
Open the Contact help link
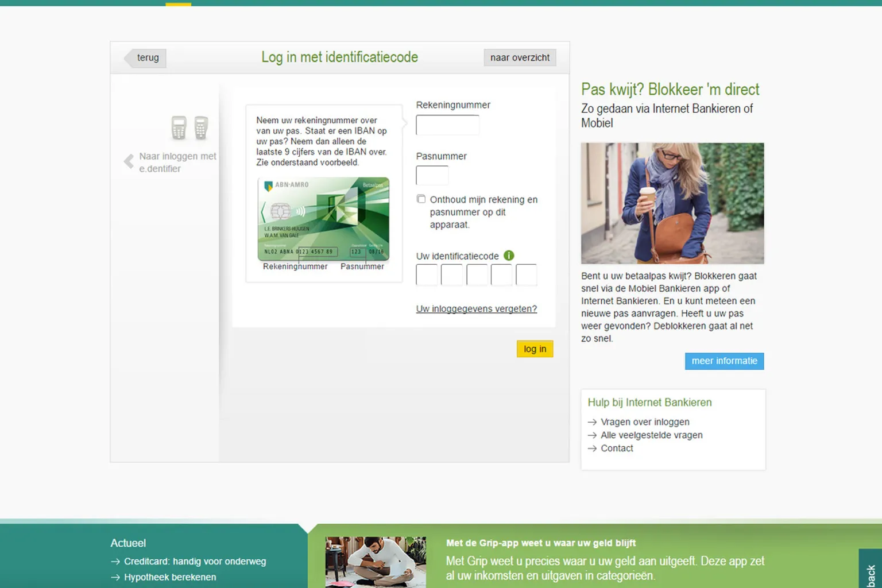617,448
